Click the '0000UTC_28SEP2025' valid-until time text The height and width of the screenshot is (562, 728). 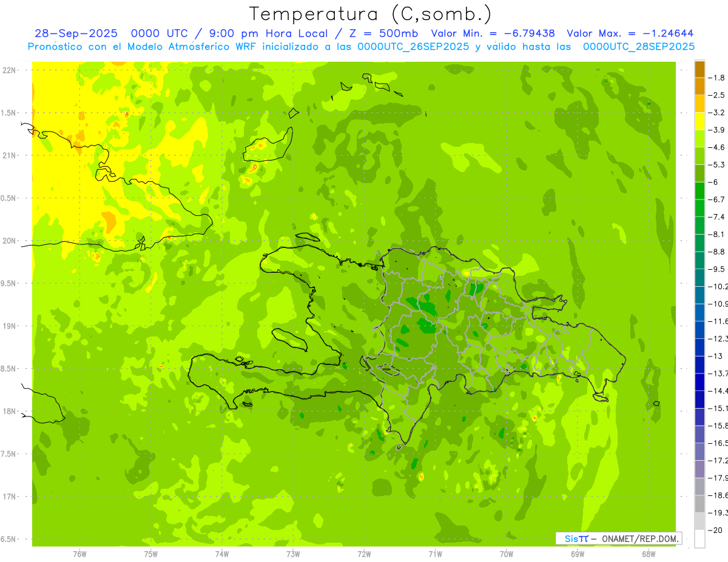639,46
